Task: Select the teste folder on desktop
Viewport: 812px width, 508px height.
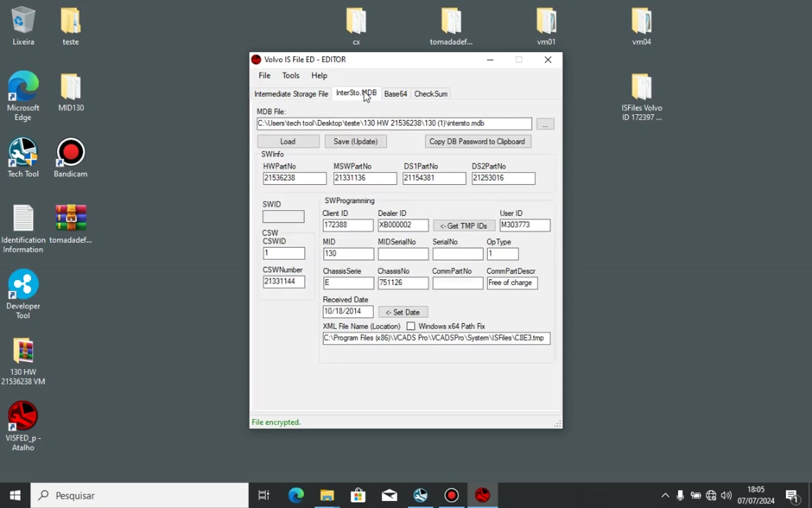Action: pyautogui.click(x=70, y=26)
